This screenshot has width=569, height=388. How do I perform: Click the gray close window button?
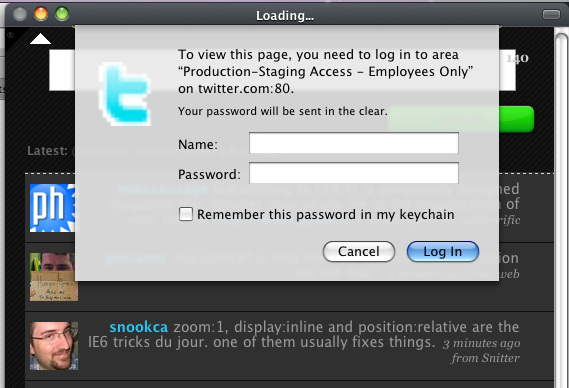20,14
